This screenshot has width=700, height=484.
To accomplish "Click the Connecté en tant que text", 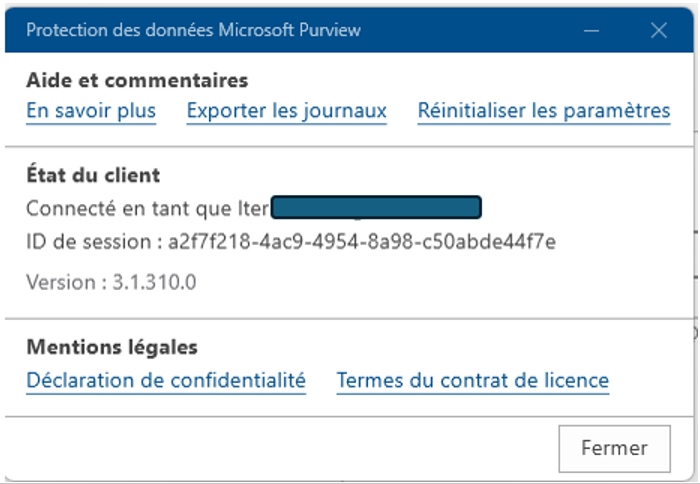I will coord(130,208).
